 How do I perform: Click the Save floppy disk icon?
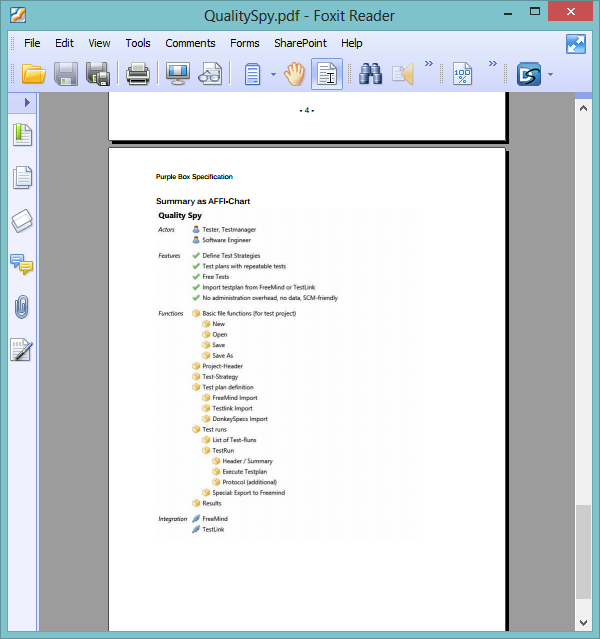[66, 74]
